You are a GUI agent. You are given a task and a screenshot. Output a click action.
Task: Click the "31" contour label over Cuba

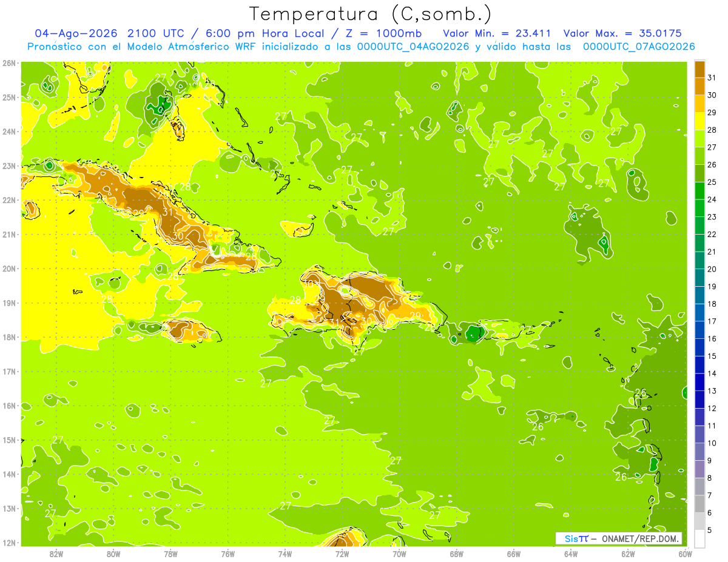168,212
